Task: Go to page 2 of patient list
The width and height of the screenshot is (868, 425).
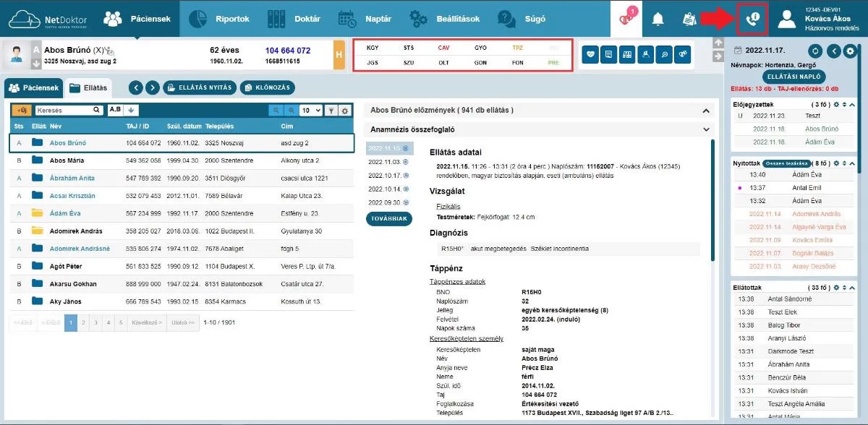Action: coord(83,322)
